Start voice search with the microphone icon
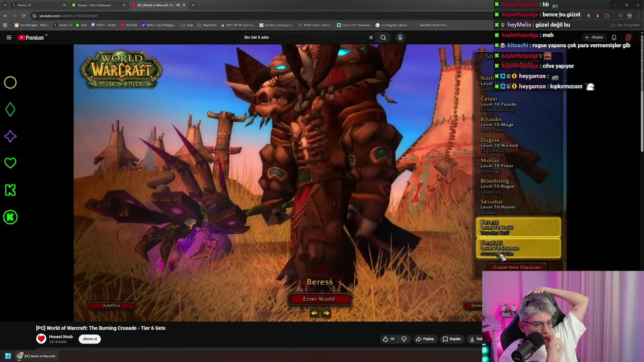 click(400, 37)
